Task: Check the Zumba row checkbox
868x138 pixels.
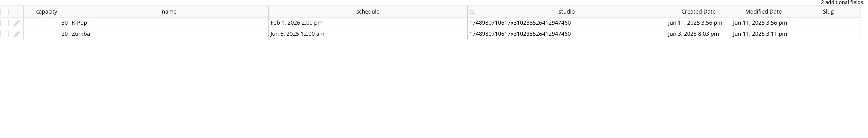Action: point(4,34)
